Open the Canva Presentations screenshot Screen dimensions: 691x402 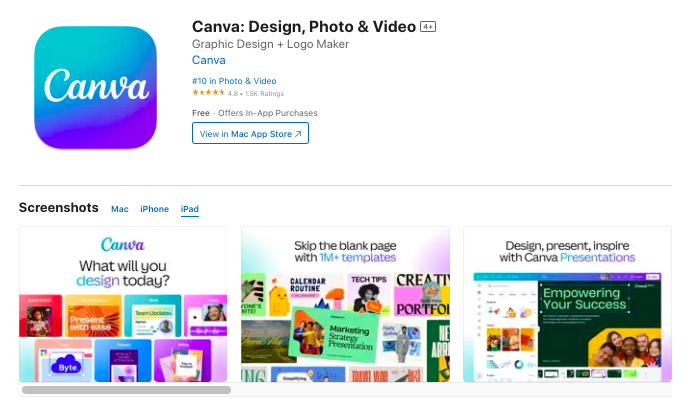coord(567,304)
